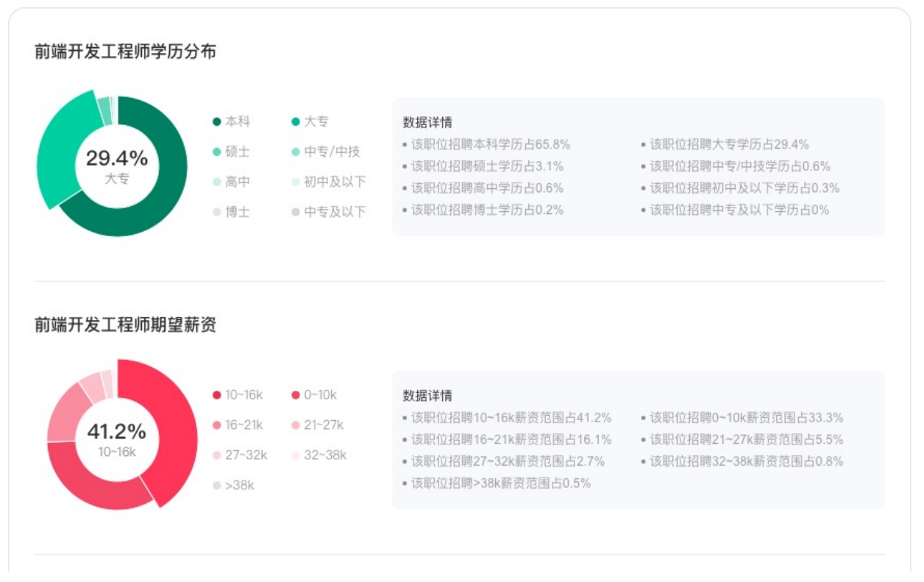The height and width of the screenshot is (582, 924).
Task: Toggle the 本科 legend item
Action: 230,121
